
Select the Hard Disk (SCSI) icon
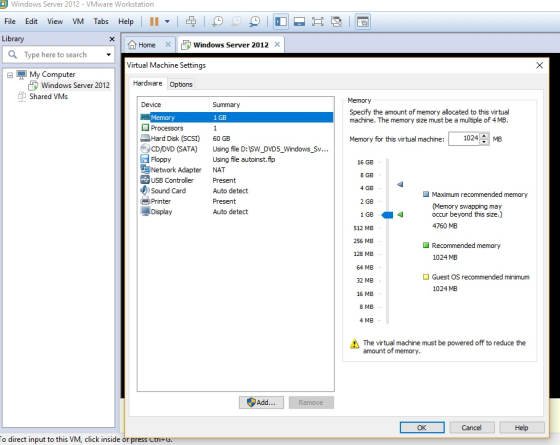145,138
